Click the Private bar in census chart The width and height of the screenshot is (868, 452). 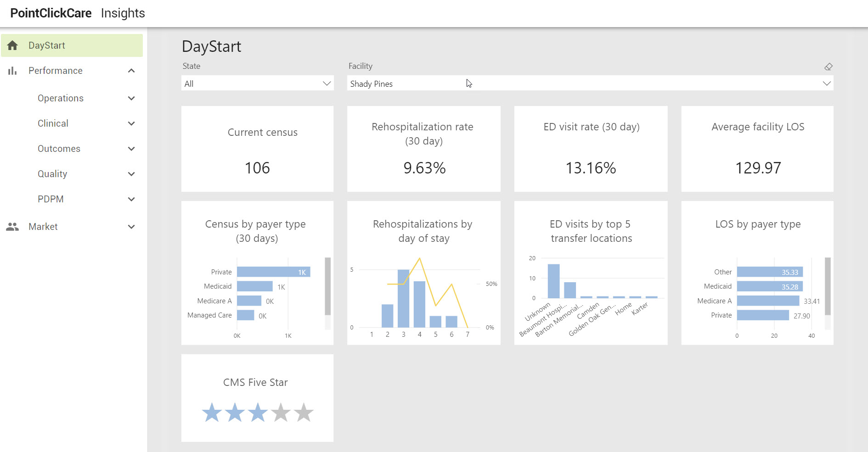coord(274,272)
